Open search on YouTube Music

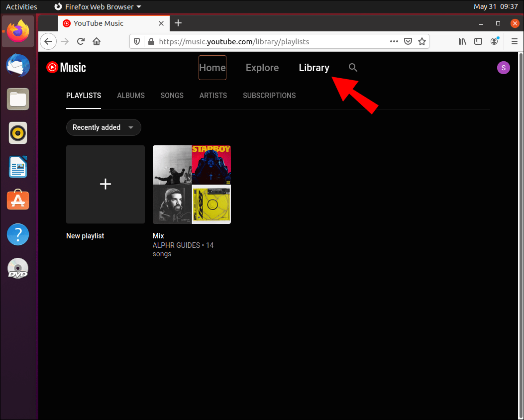[x=353, y=68]
